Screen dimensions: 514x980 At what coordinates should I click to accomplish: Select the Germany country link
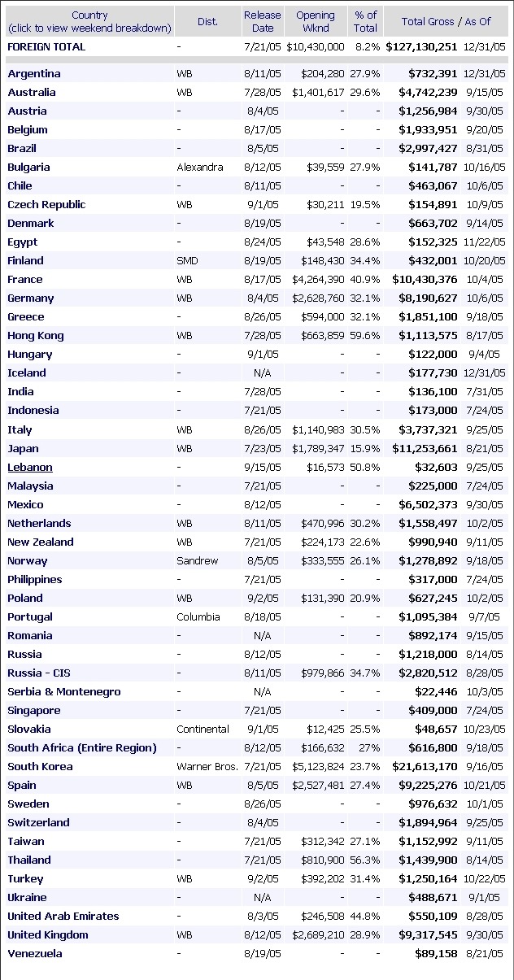pos(31,298)
